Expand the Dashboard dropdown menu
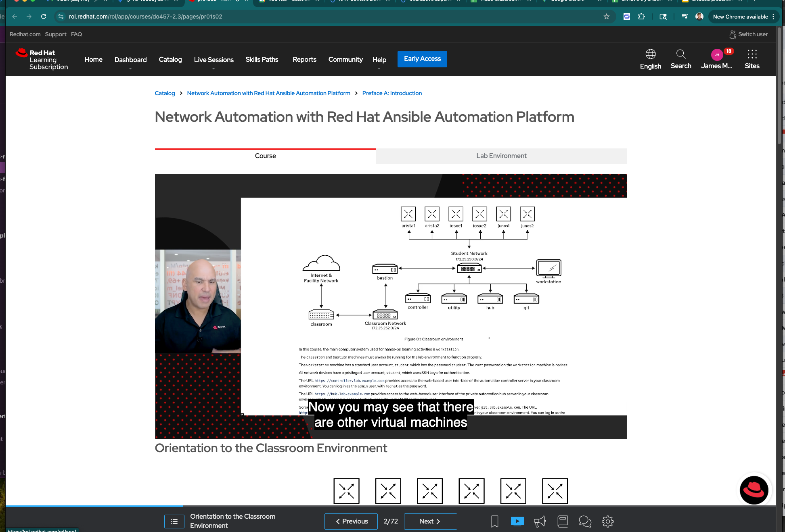785x532 pixels. pyautogui.click(x=130, y=60)
